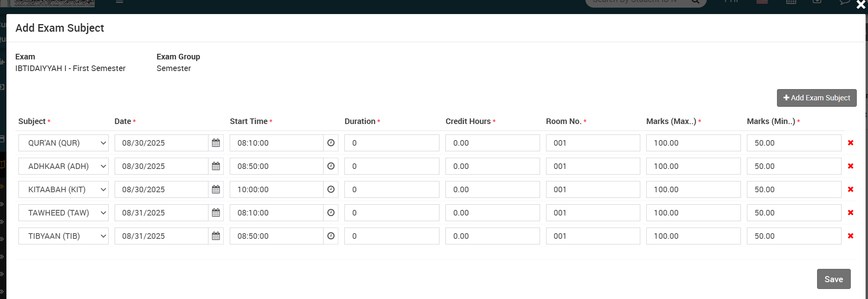Image resolution: width=868 pixels, height=299 pixels.
Task: Focus the QUR'AN Duration field
Action: (x=391, y=143)
